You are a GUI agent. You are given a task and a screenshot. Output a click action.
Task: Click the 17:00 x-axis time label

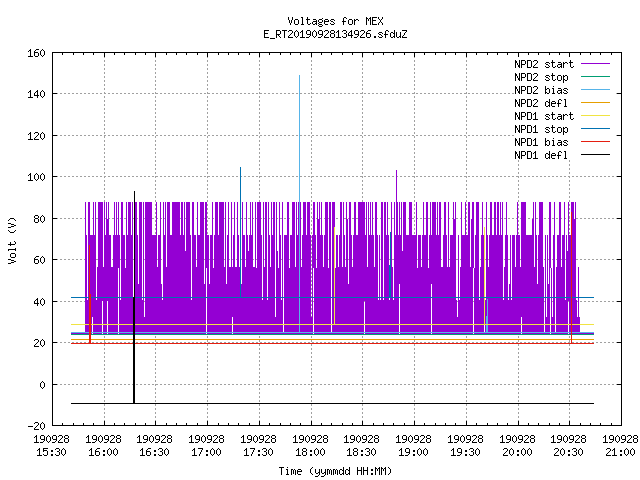pos(207,453)
